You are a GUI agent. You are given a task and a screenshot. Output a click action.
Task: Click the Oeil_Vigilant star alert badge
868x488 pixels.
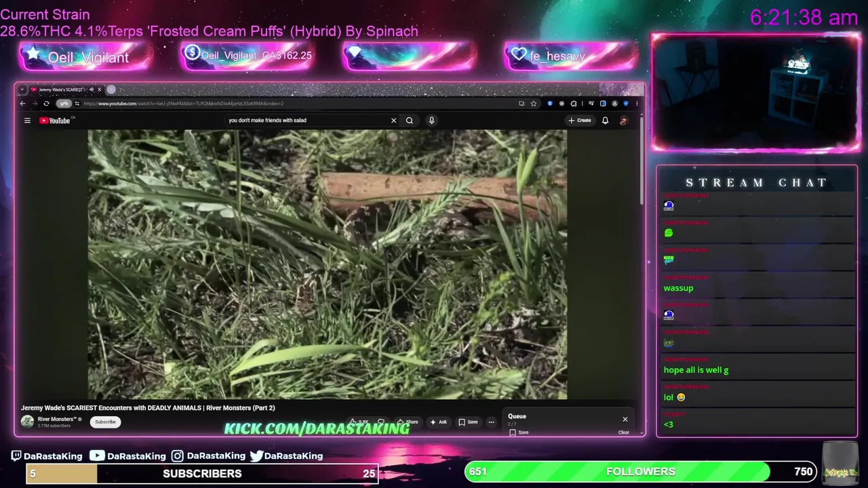85,57
